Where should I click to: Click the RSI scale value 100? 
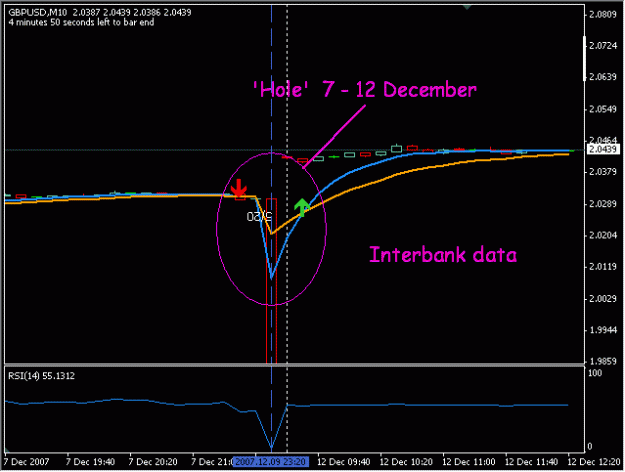595,373
